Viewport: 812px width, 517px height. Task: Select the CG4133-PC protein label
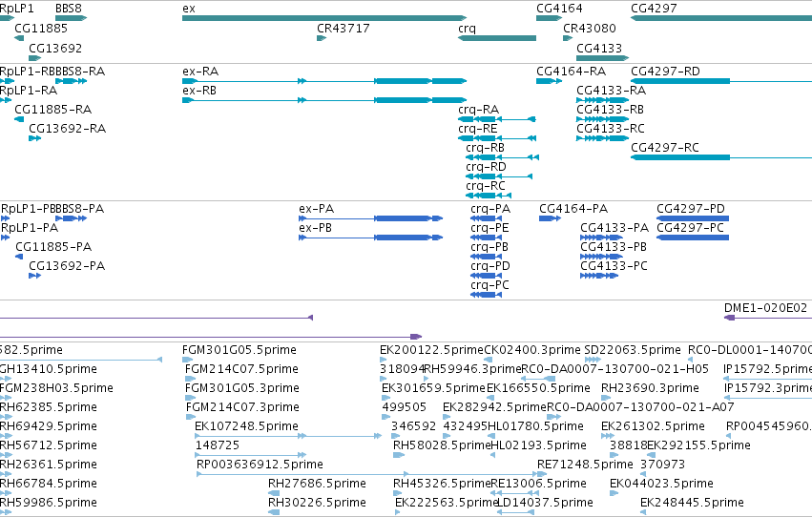pyautogui.click(x=614, y=266)
